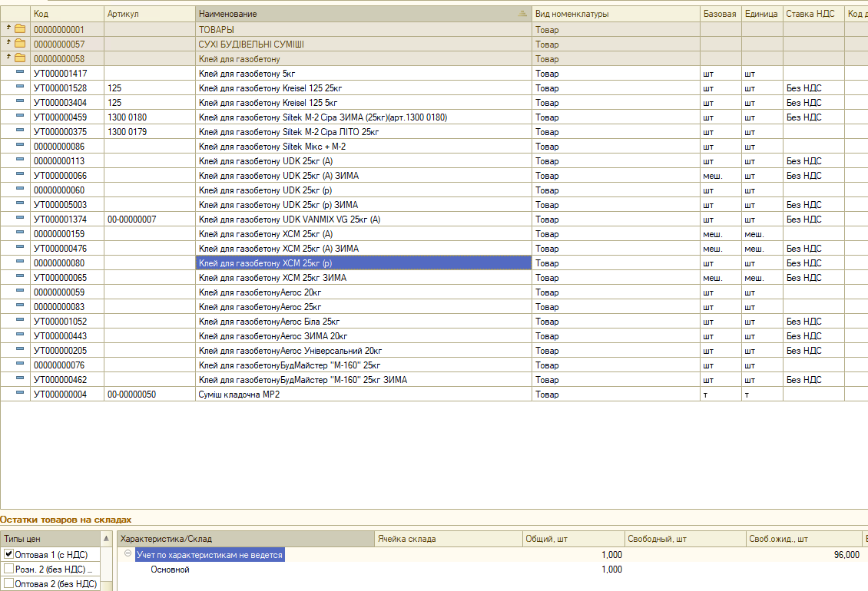Image resolution: width=868 pixels, height=591 pixels.
Task: Click item icon for row УТ000001052
Action: (x=20, y=320)
